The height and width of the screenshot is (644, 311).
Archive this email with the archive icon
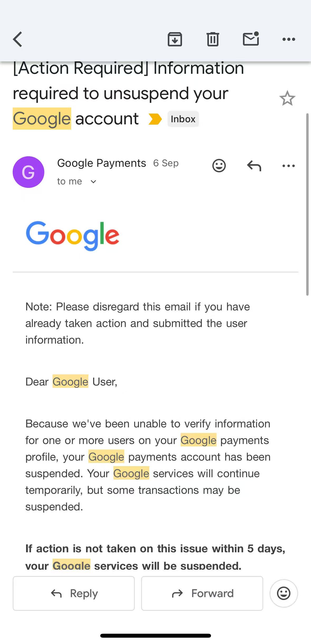175,39
